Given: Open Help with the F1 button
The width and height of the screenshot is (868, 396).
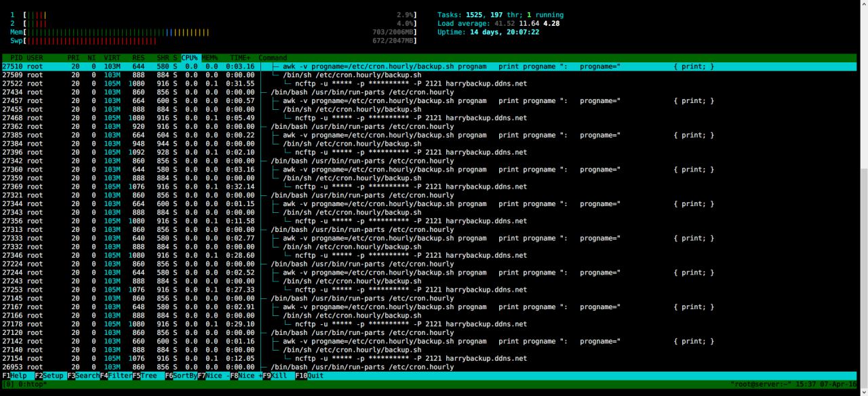Looking at the screenshot, I should (x=14, y=376).
